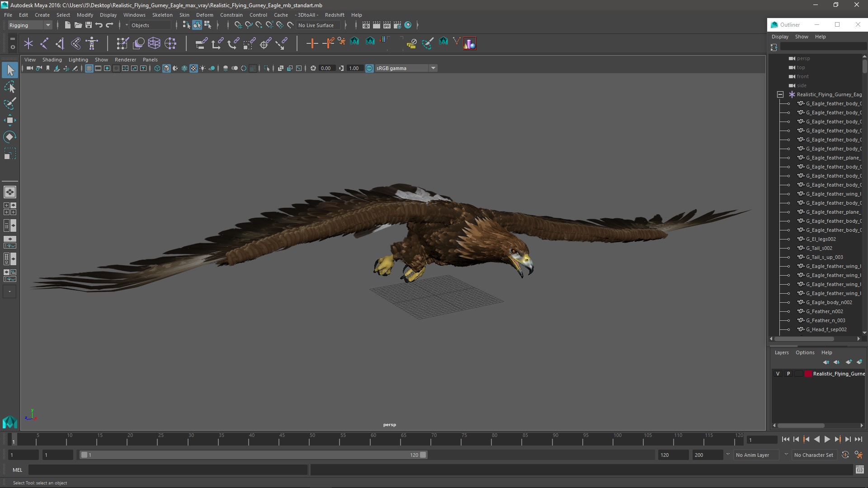Image resolution: width=868 pixels, height=488 pixels.
Task: Select the persp camera in Outliner
Action: point(803,58)
